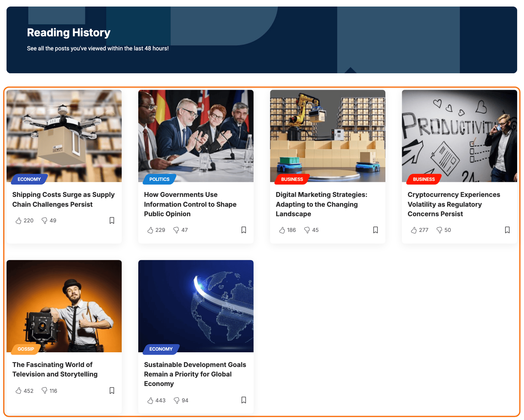
Task: Open the delivery drone thumbnail image
Action: [x=64, y=136]
